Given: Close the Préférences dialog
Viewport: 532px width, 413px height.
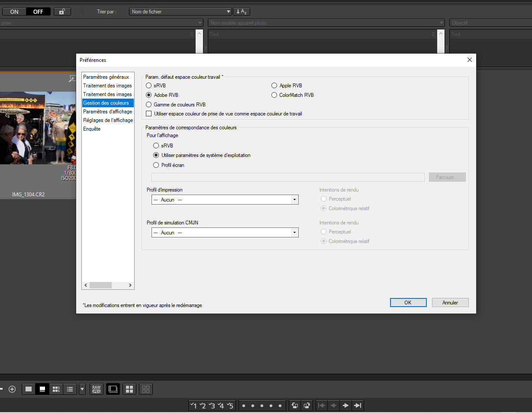Looking at the screenshot, I should pos(470,60).
